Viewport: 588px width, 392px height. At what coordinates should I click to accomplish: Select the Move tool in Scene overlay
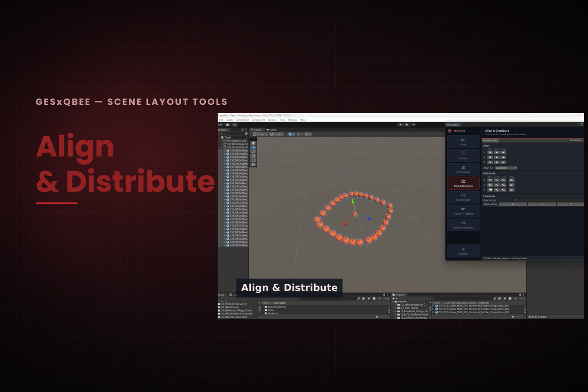[253, 147]
